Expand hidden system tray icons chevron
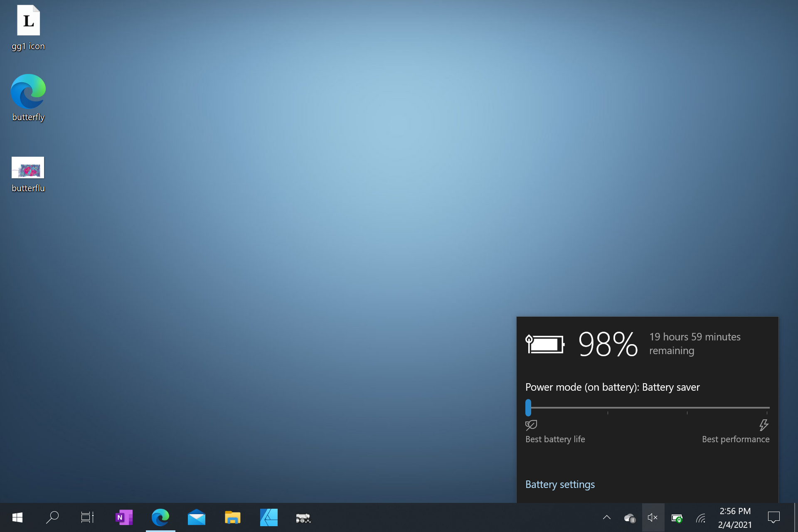The image size is (798, 532). click(x=607, y=517)
